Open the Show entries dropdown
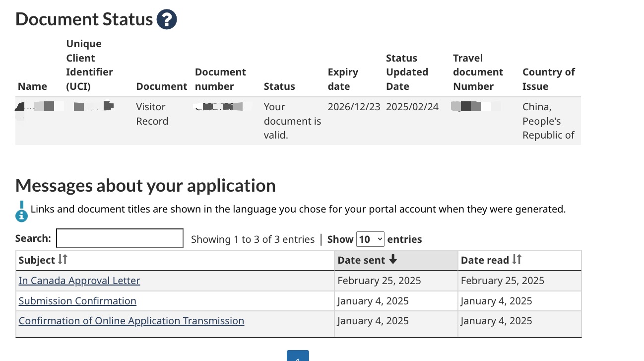 pyautogui.click(x=370, y=239)
